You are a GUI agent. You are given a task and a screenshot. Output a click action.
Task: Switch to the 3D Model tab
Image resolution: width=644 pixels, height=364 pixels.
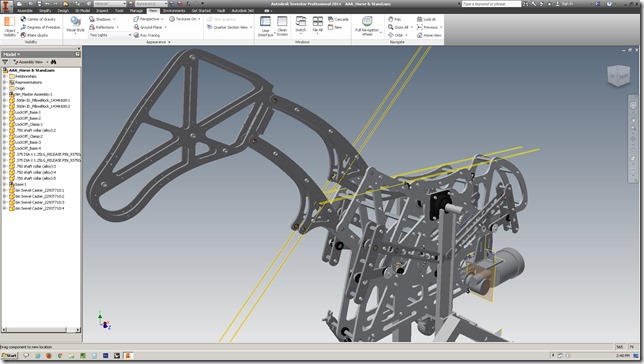click(82, 11)
